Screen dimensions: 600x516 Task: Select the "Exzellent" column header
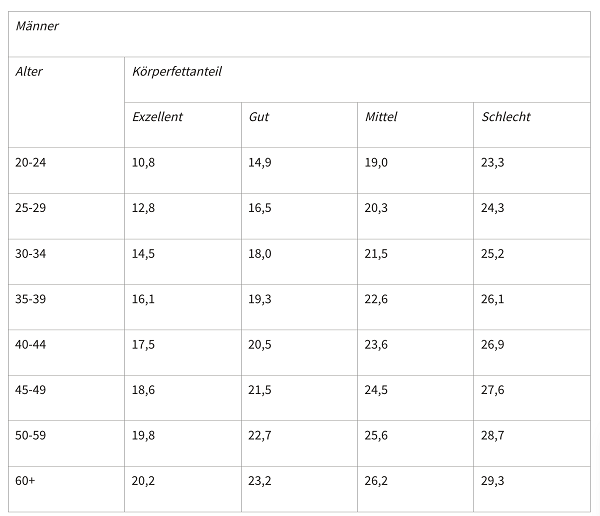158,117
